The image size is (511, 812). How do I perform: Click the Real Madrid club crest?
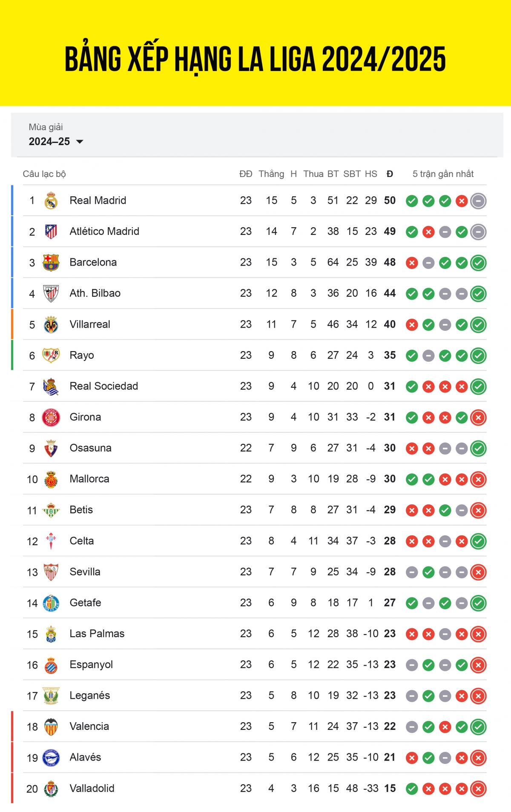[51, 201]
